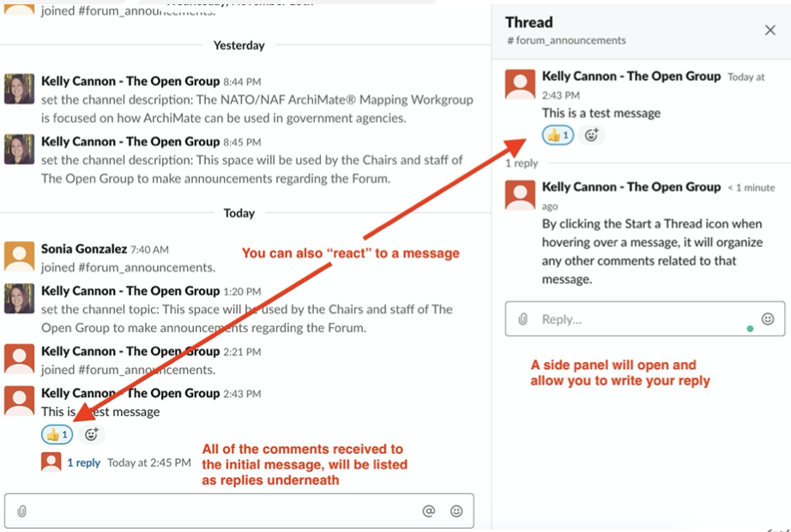Image resolution: width=791 pixels, height=532 pixels.
Task: Click the green presence dot in the Reply field
Action: (x=751, y=329)
